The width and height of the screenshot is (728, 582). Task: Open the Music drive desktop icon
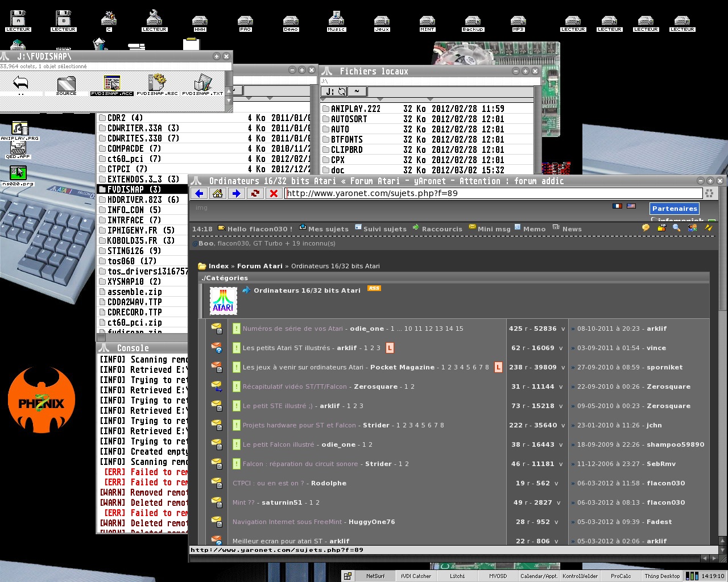(x=336, y=21)
